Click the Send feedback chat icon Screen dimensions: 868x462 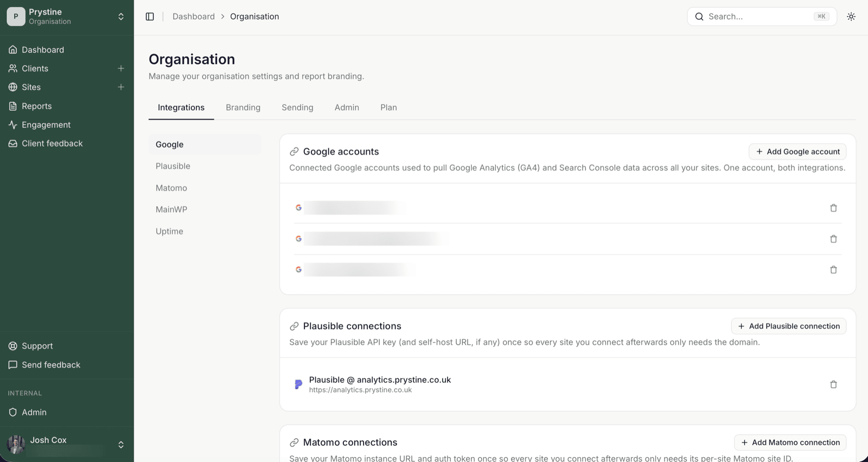point(13,365)
